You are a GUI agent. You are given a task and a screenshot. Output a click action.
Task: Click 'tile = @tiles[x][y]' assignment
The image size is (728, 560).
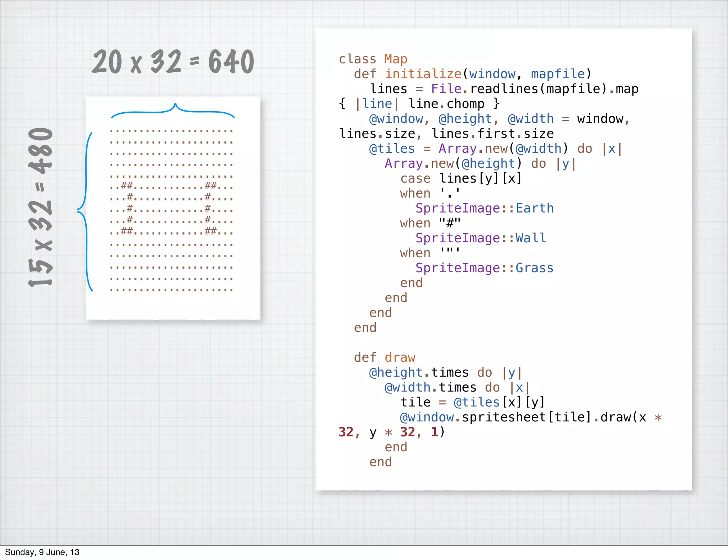[x=472, y=402]
